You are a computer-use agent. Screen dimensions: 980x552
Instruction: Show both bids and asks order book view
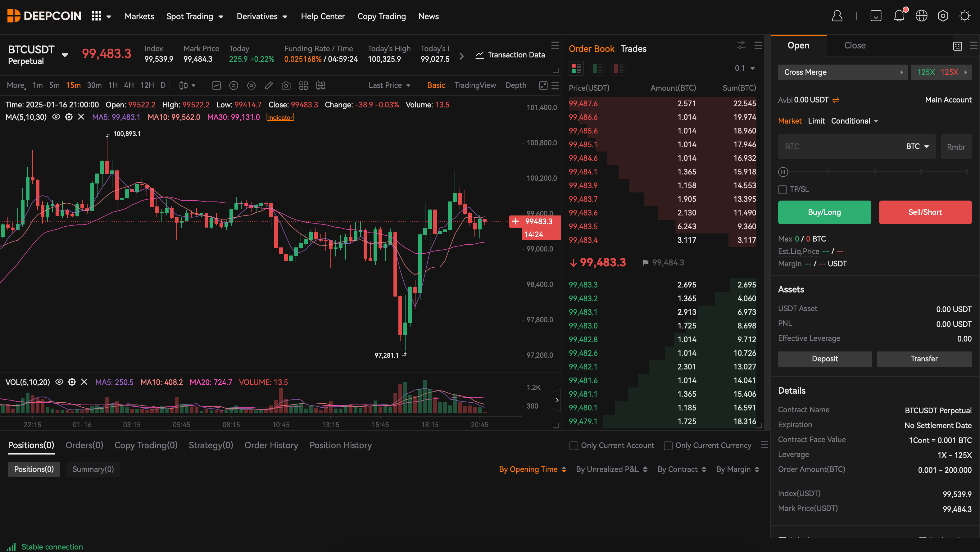pos(576,69)
